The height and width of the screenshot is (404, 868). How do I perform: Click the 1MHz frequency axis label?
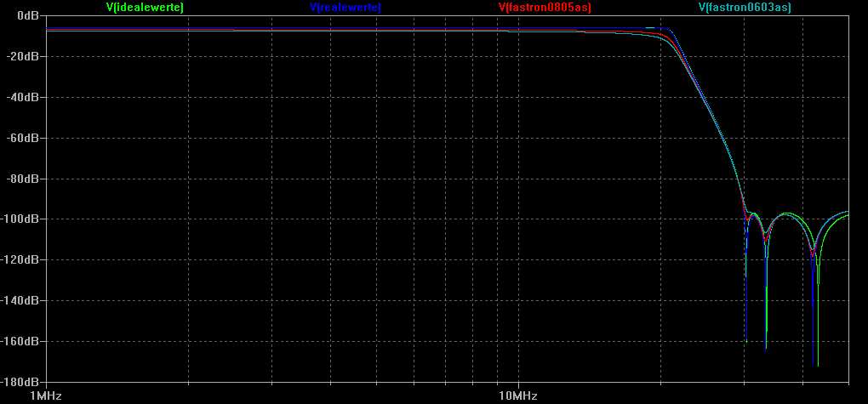coord(46,396)
